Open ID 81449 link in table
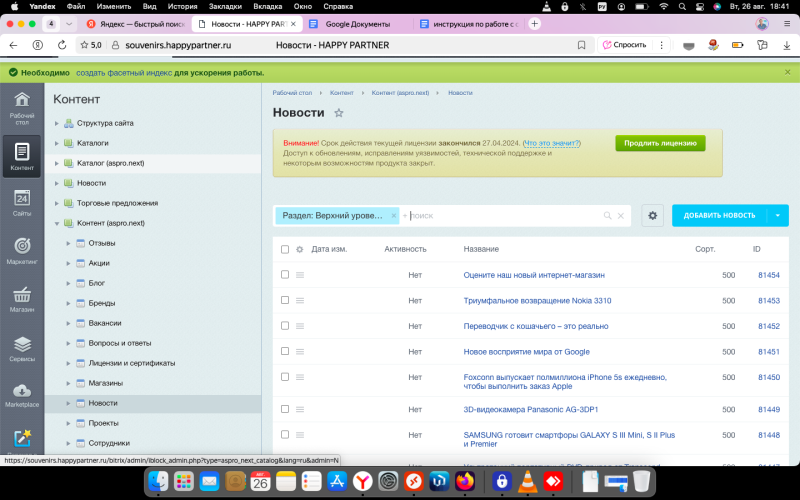Image resolution: width=800 pixels, height=500 pixels. point(768,409)
